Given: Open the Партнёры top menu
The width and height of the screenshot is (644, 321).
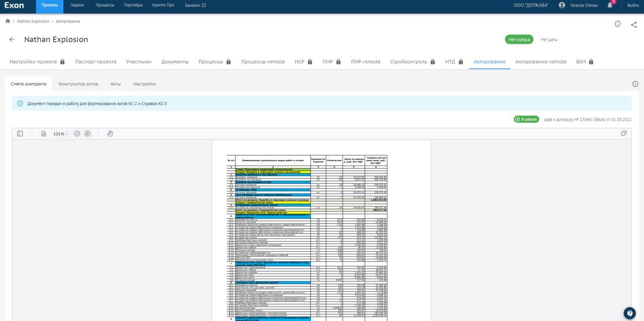Looking at the screenshot, I should point(133,5).
